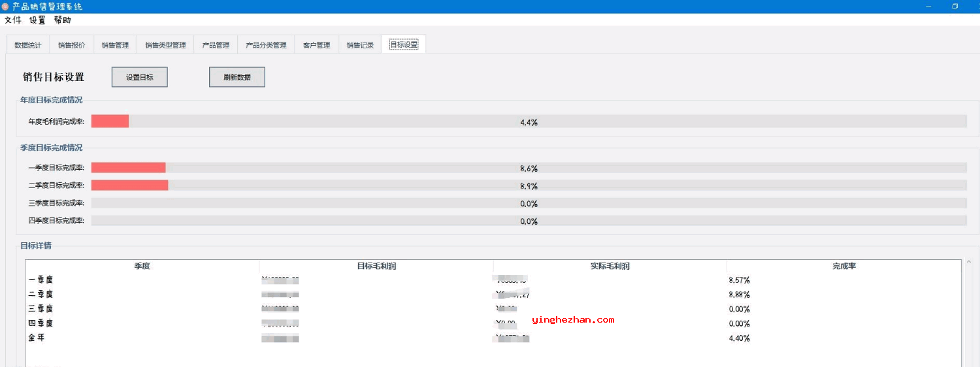
Task: Switch to the 销售记录 tab
Action: click(x=360, y=45)
